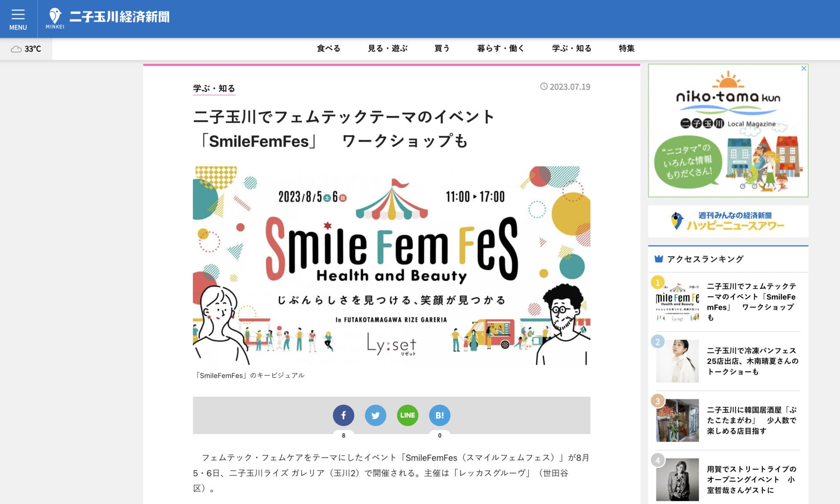The height and width of the screenshot is (504, 840).
Task: Open ranking 2 冷凍パンフェス article link
Action: 752,361
